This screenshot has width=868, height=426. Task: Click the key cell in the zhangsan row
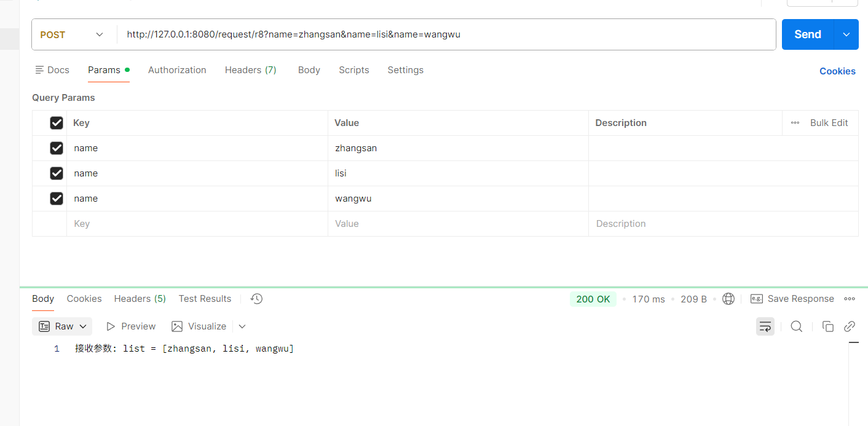[x=197, y=148]
